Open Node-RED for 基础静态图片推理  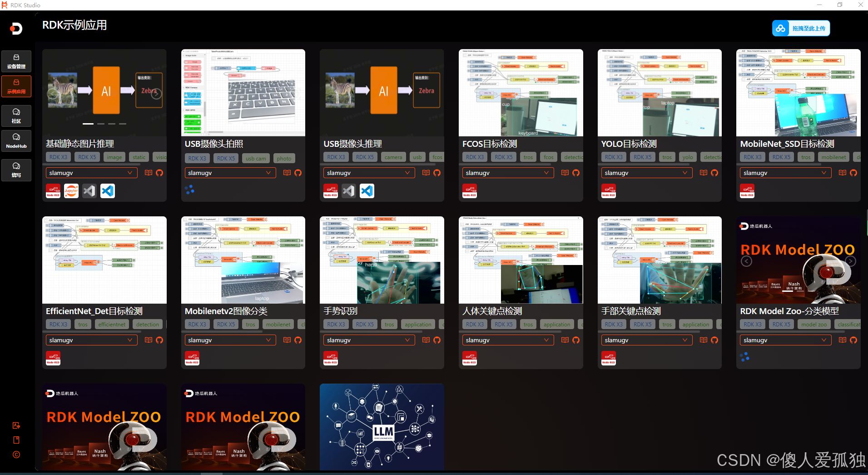pos(53,191)
